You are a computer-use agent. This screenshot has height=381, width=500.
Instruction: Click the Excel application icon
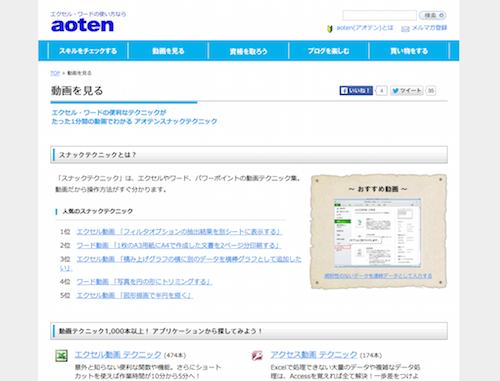pos(61,356)
